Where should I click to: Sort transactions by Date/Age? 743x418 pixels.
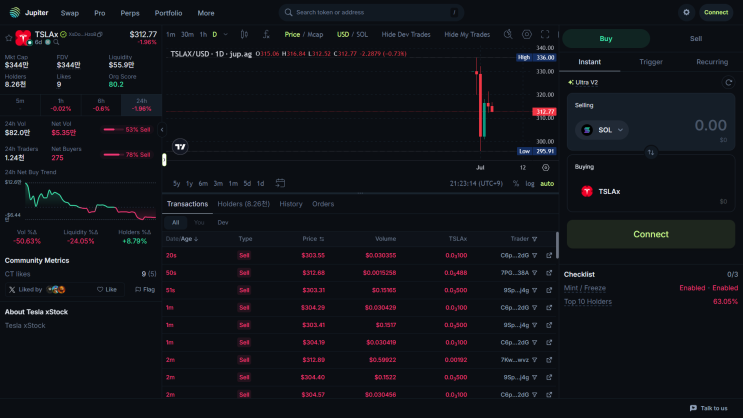click(182, 239)
